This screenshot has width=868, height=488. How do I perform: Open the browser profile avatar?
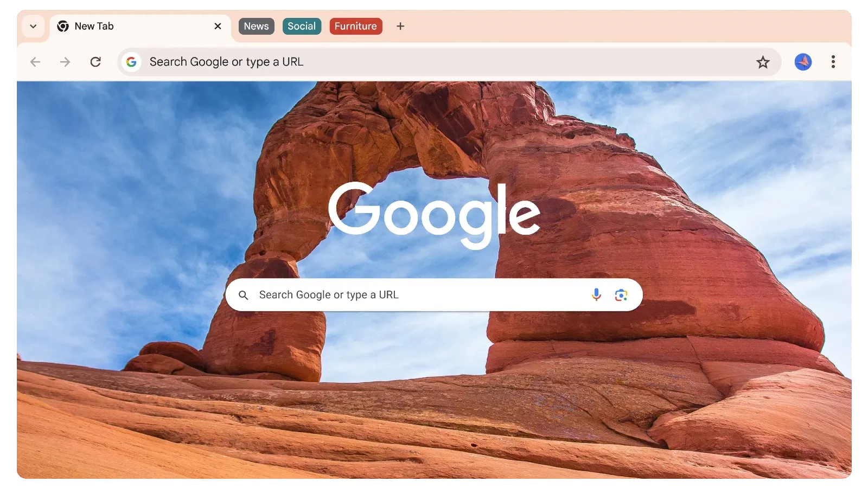click(x=803, y=62)
